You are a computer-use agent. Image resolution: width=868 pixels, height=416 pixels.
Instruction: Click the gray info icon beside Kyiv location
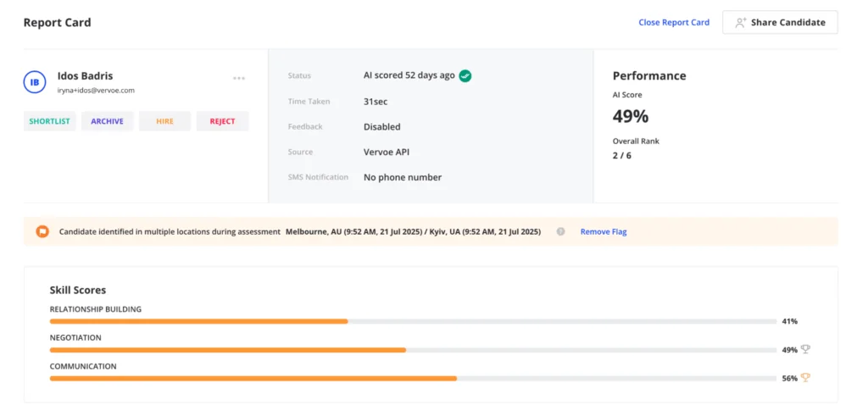(560, 231)
